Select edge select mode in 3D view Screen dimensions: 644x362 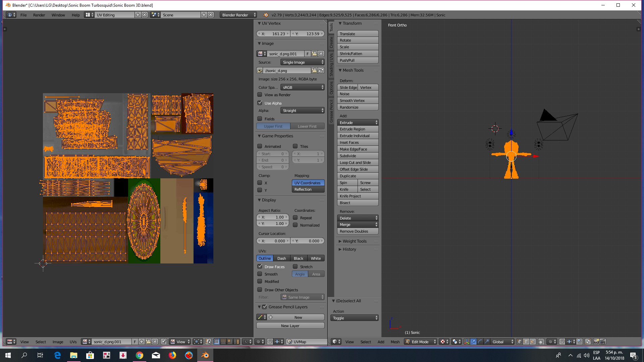click(x=526, y=342)
